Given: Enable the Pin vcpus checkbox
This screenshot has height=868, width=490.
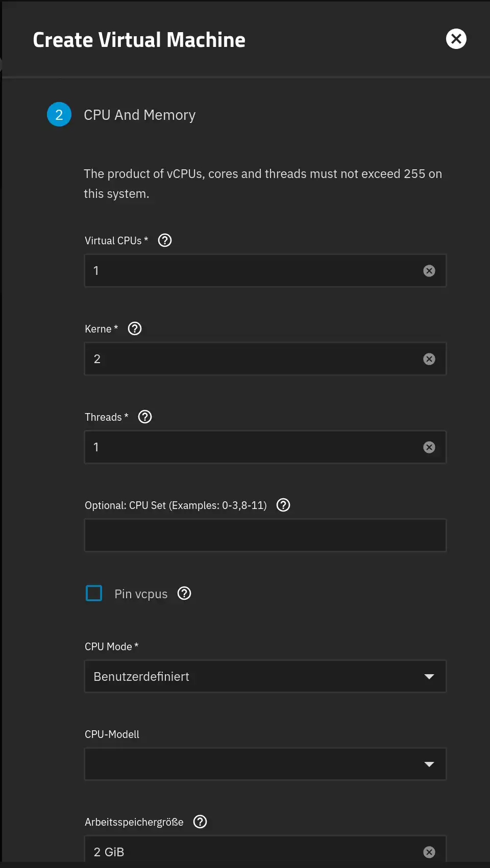Looking at the screenshot, I should pos(94,593).
